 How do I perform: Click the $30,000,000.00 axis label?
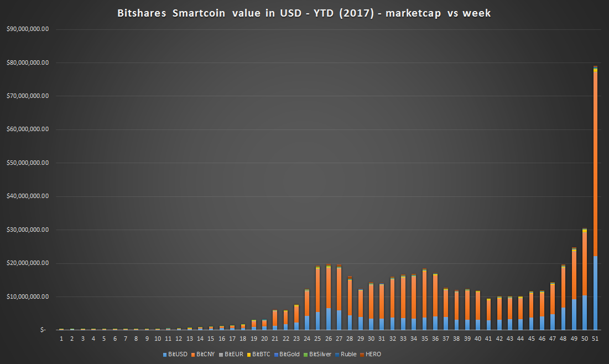tap(28, 230)
